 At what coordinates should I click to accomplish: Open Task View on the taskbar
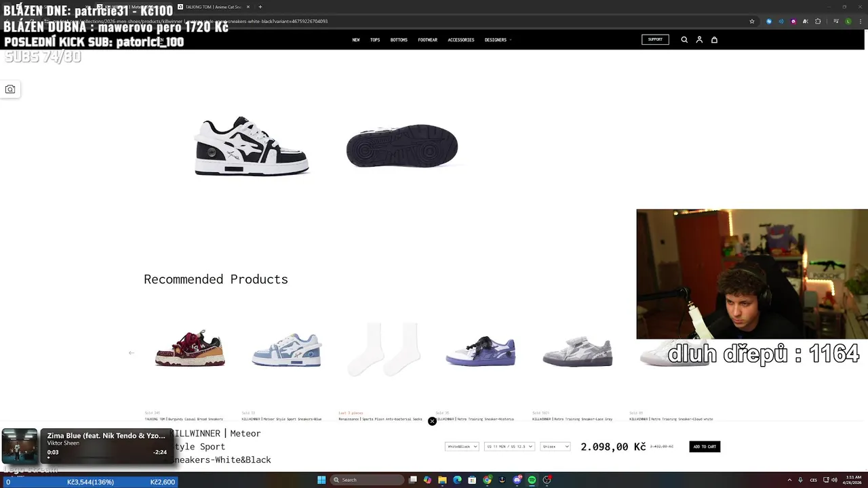click(412, 480)
